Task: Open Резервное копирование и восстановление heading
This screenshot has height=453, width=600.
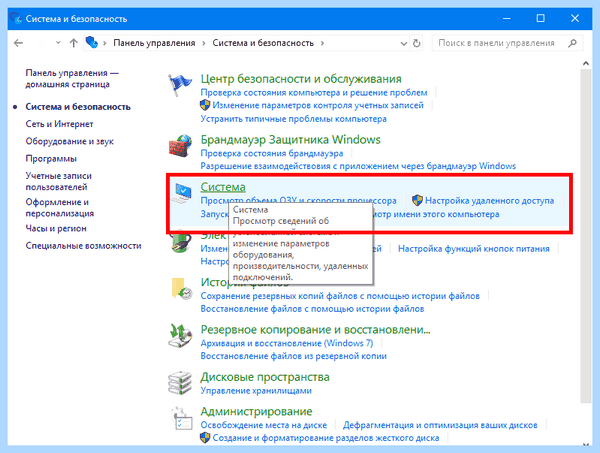Action: tap(315, 330)
